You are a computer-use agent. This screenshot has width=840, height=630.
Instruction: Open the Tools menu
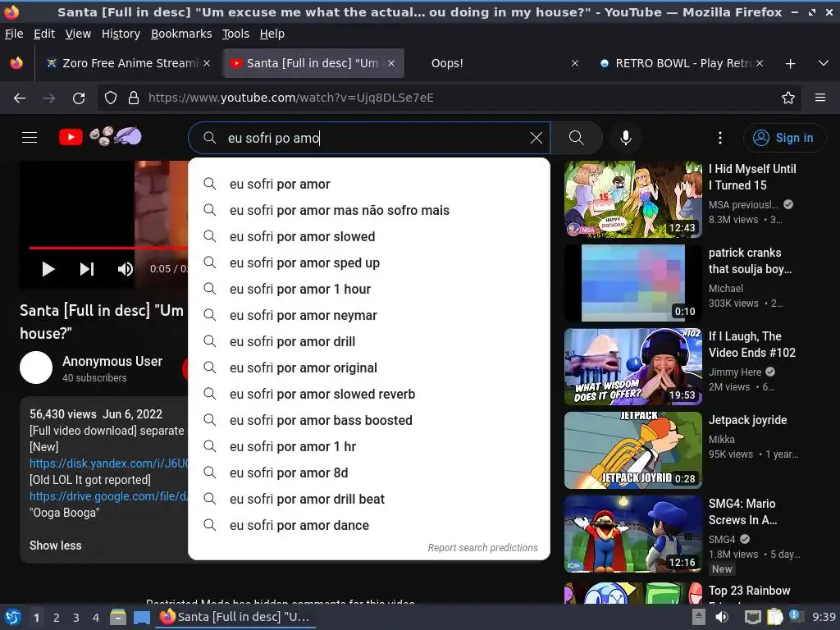point(235,34)
